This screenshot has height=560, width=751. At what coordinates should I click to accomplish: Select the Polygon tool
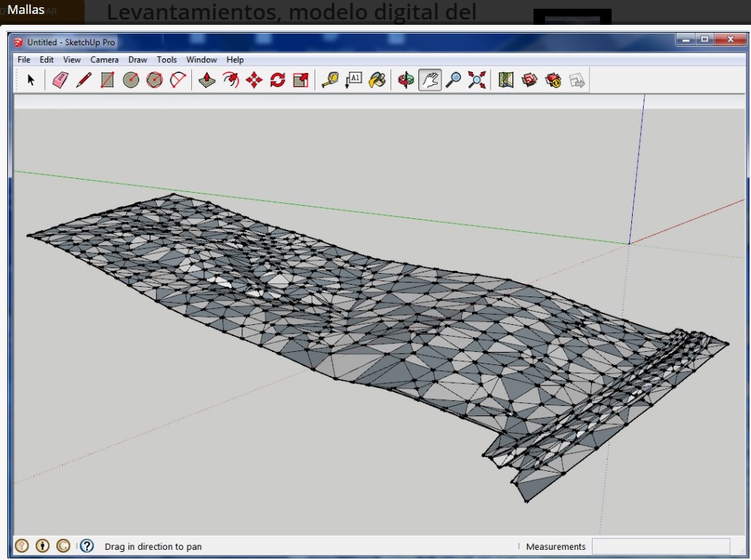point(154,80)
